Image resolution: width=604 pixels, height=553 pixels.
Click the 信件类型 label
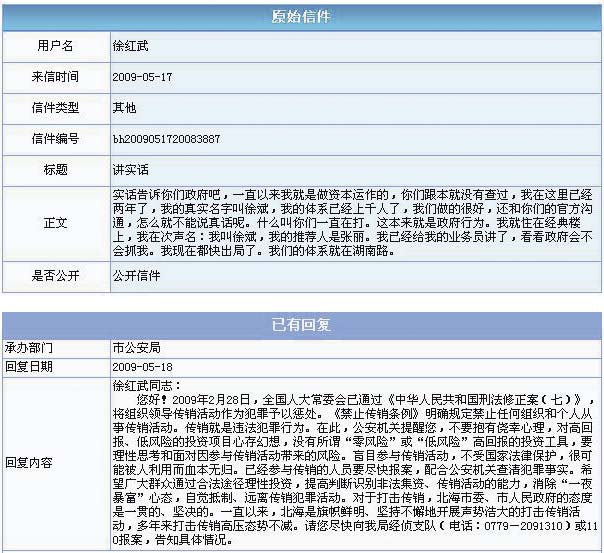pos(56,107)
